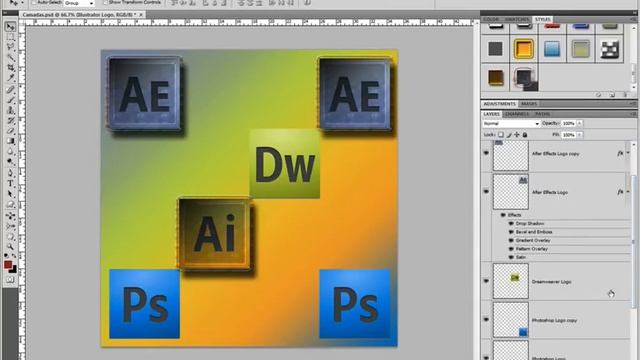Expand effects of After Effects Logo copy layer
640x360 pixels.
628,153
